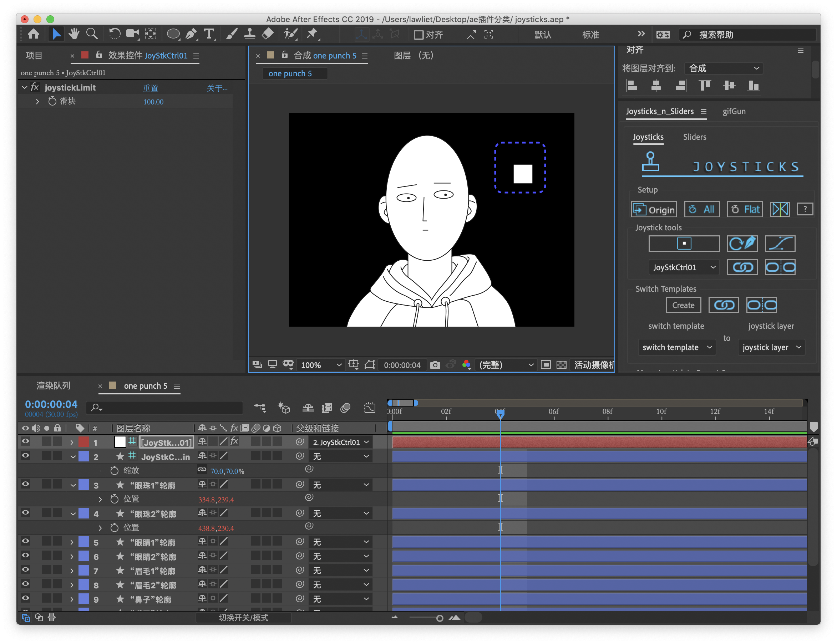Hide layer 3 眼珠1 visibility eye
837x644 pixels.
tap(25, 484)
